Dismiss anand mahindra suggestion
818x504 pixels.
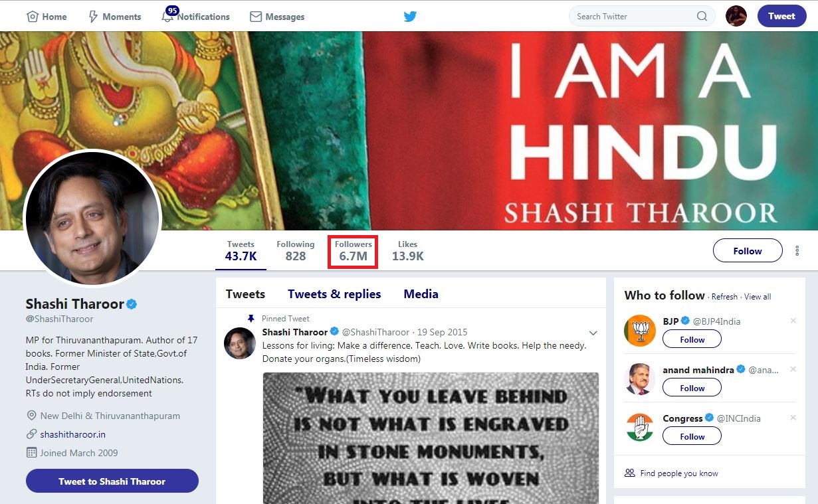point(793,369)
